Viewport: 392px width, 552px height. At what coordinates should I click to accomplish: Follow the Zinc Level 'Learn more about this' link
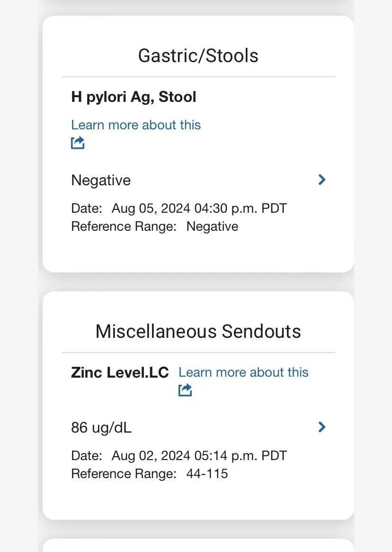click(243, 372)
